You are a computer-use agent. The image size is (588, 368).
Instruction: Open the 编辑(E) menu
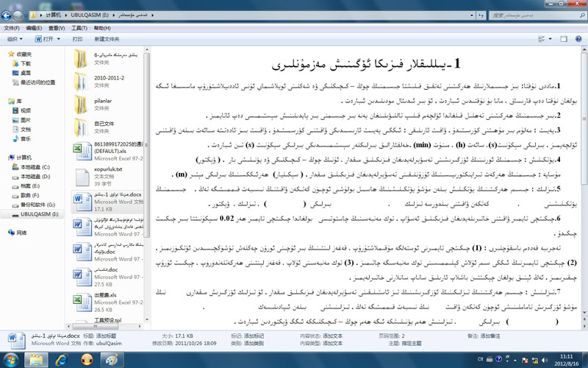(34, 28)
